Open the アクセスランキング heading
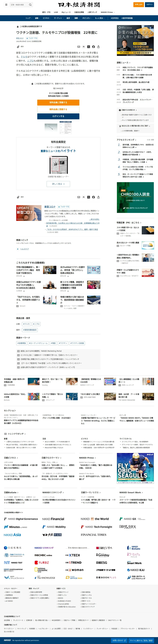Image resolution: width=158 pixels, height=644 pixels. point(126,140)
